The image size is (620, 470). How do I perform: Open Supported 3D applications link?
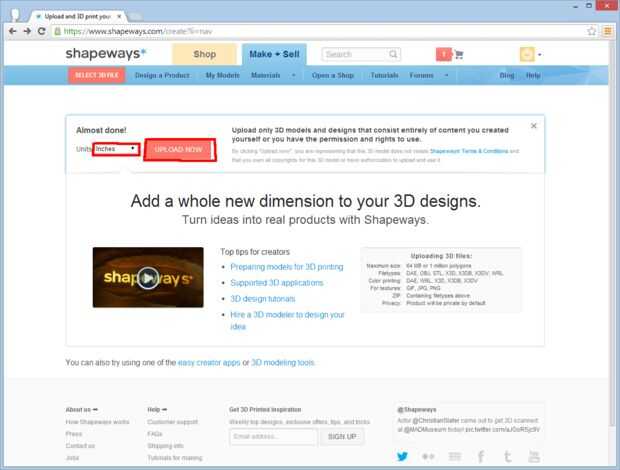coord(277,283)
